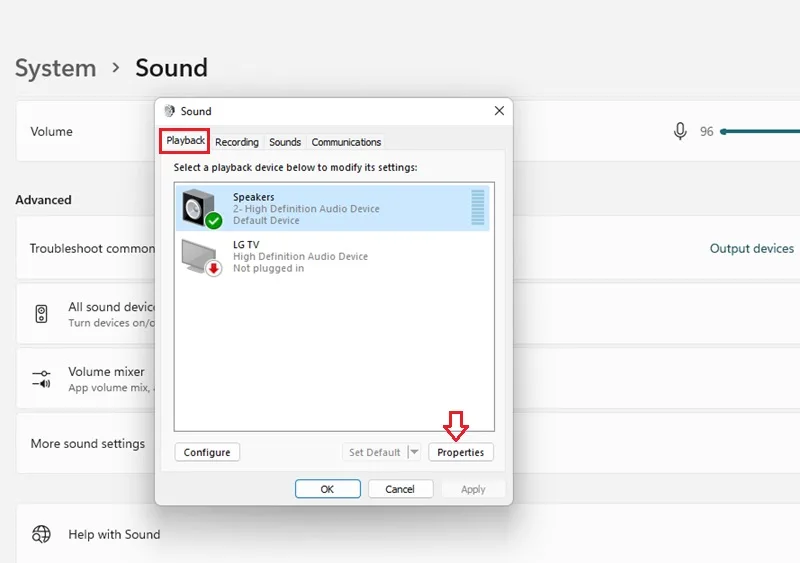Click the Help with Sound globe icon
Viewport: 800px width, 563px height.
(41, 534)
